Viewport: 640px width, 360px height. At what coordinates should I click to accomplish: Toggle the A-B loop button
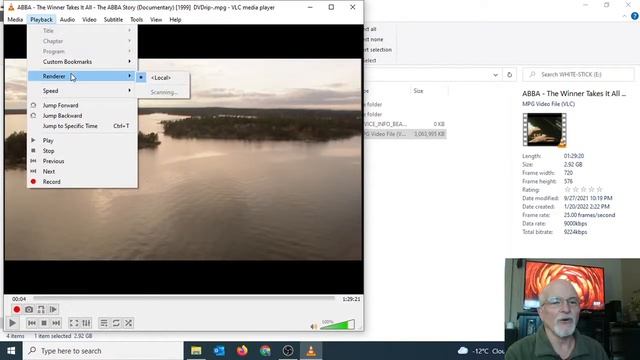pyautogui.click(x=41, y=309)
